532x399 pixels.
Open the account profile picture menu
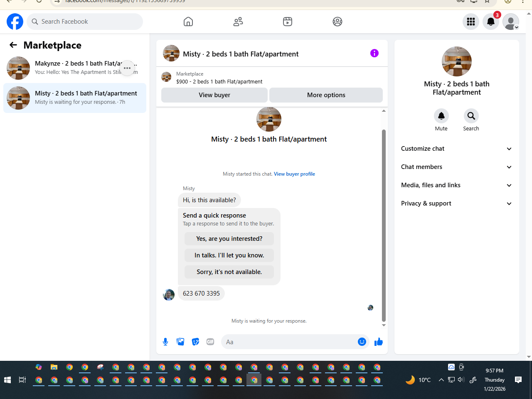[511, 22]
